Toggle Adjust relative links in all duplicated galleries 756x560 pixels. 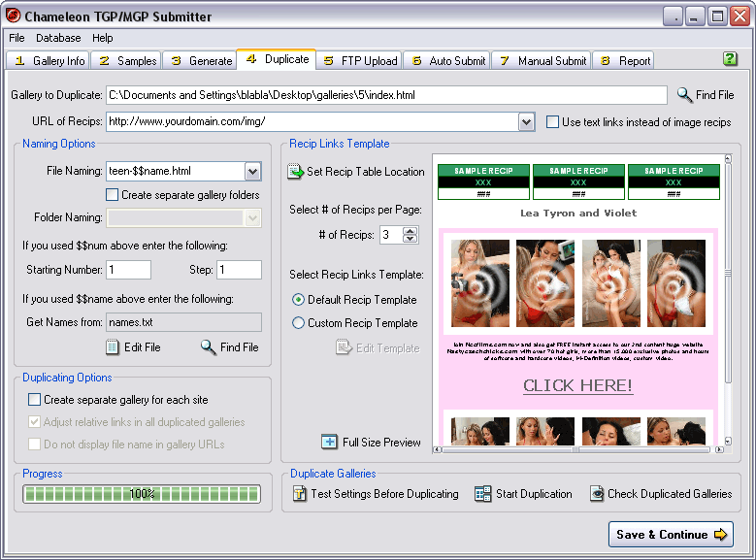(x=34, y=422)
